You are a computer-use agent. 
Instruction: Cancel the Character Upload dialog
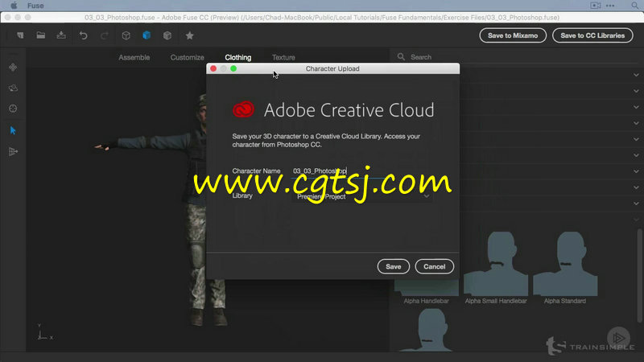[x=434, y=266]
